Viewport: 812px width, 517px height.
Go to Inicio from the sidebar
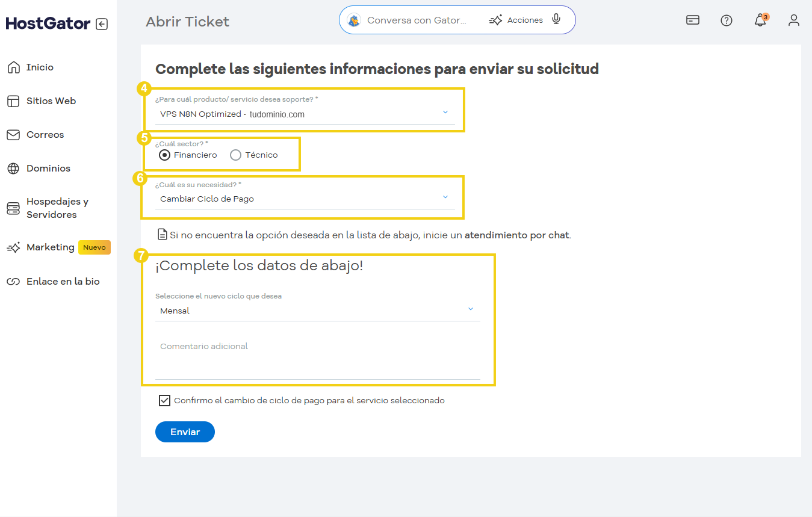(41, 67)
